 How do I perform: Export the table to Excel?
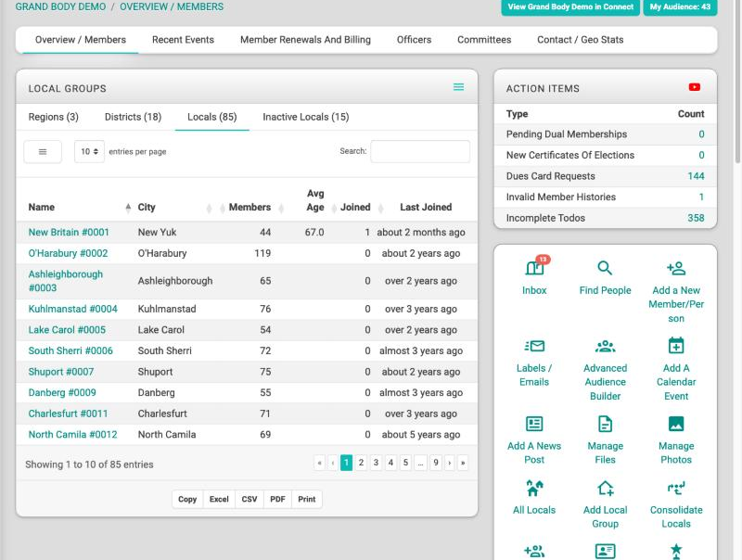point(219,499)
